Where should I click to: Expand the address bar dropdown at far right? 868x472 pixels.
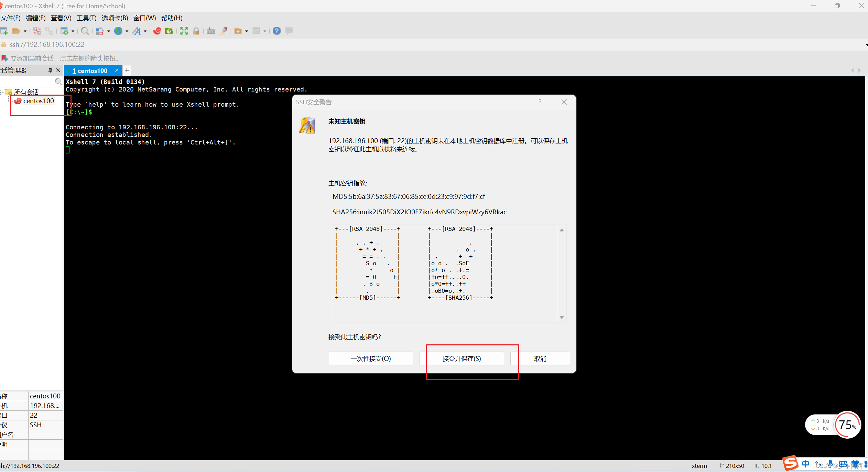pos(866,45)
